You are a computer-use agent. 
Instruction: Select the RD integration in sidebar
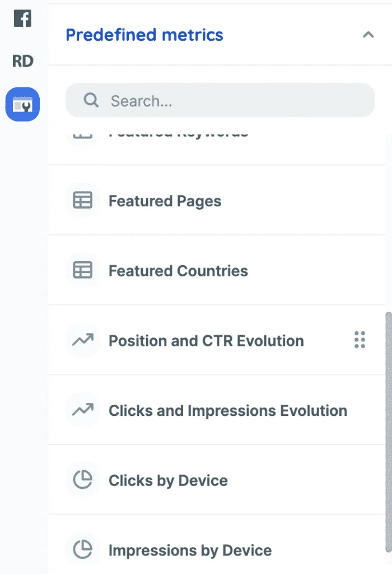click(x=22, y=61)
